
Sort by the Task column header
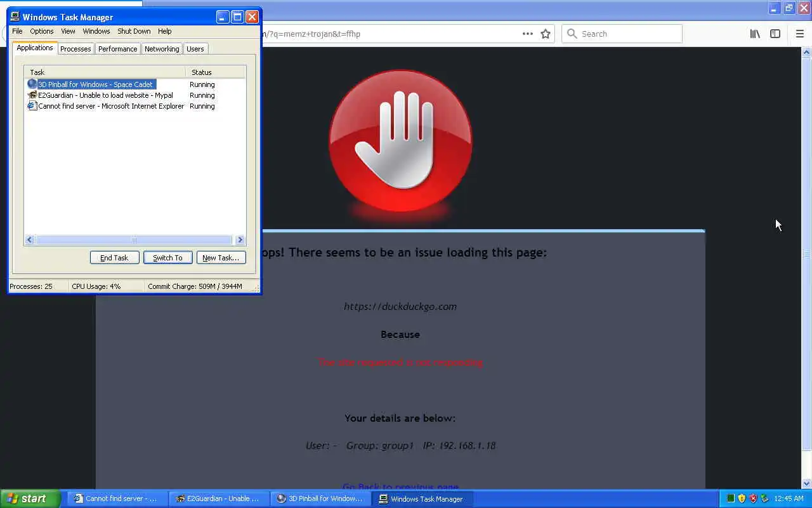point(105,72)
